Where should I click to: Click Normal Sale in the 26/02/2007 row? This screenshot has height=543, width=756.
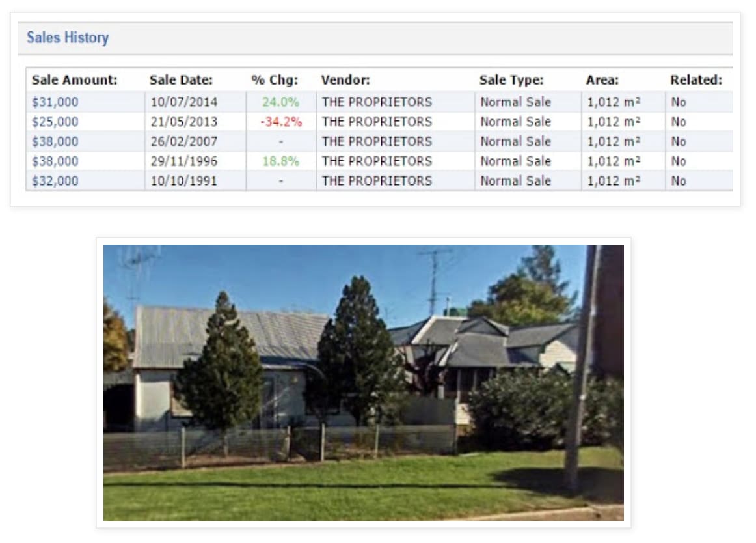pyautogui.click(x=515, y=142)
